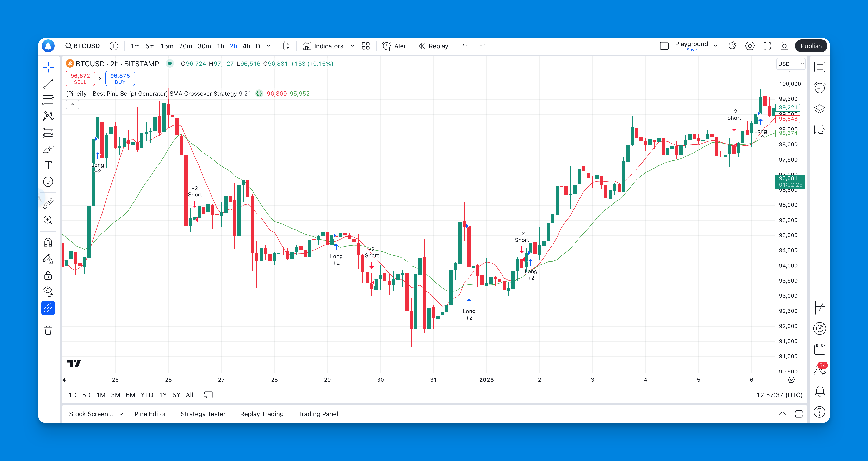
Task: Open the USD currency dropdown
Action: click(x=790, y=64)
